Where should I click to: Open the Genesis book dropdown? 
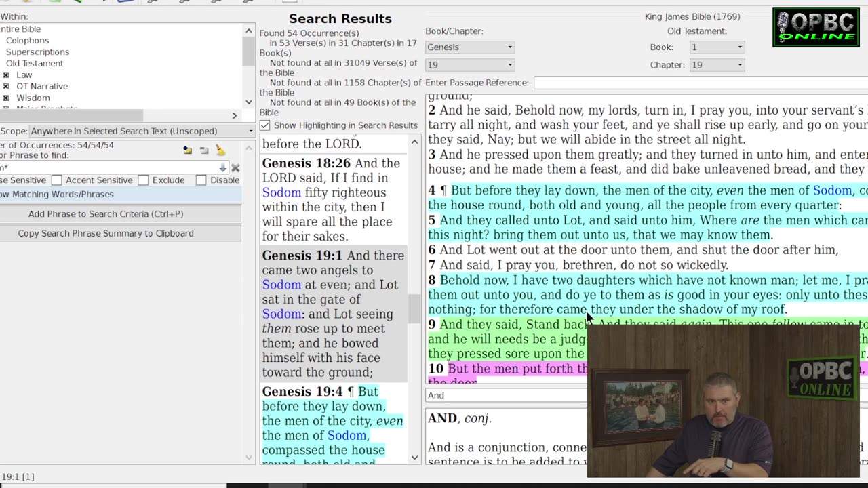(469, 47)
